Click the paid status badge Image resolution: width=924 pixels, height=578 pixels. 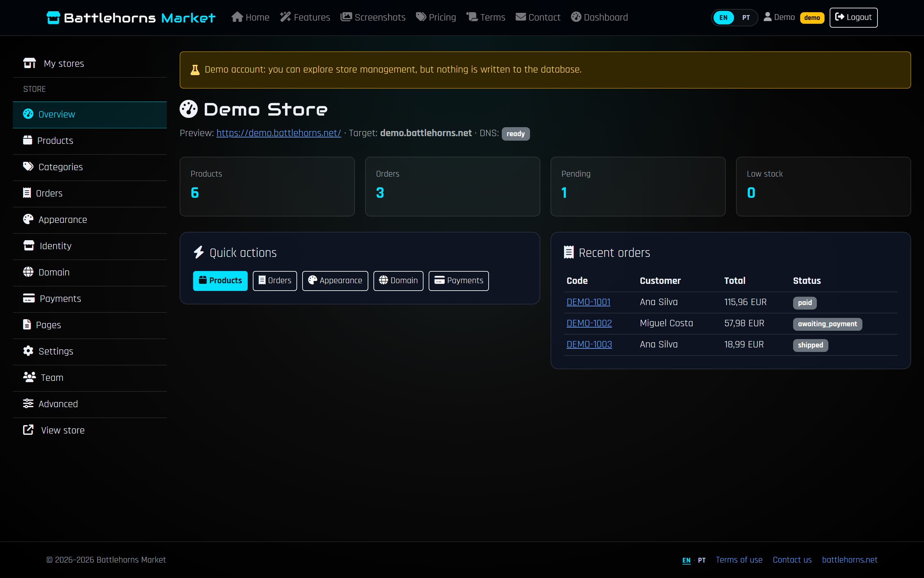(x=805, y=303)
